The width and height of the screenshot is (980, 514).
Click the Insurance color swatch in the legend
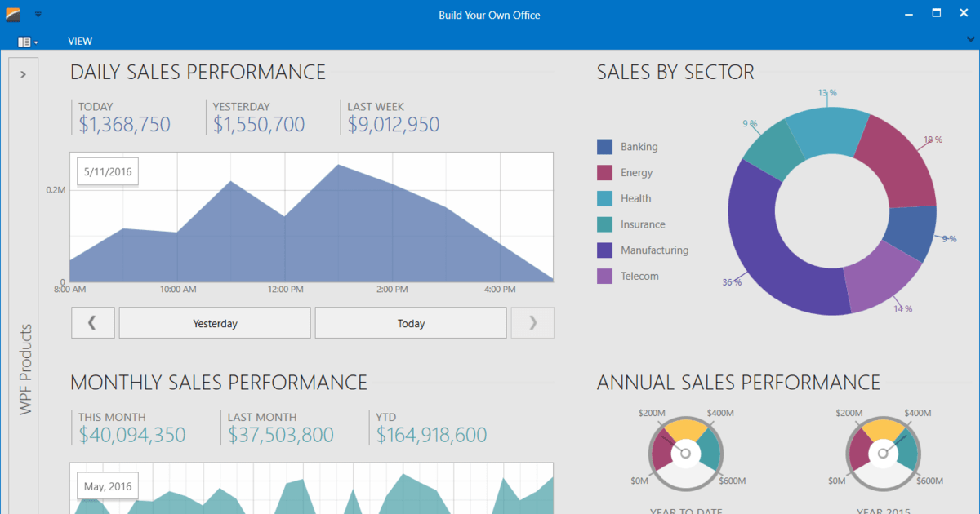click(605, 224)
